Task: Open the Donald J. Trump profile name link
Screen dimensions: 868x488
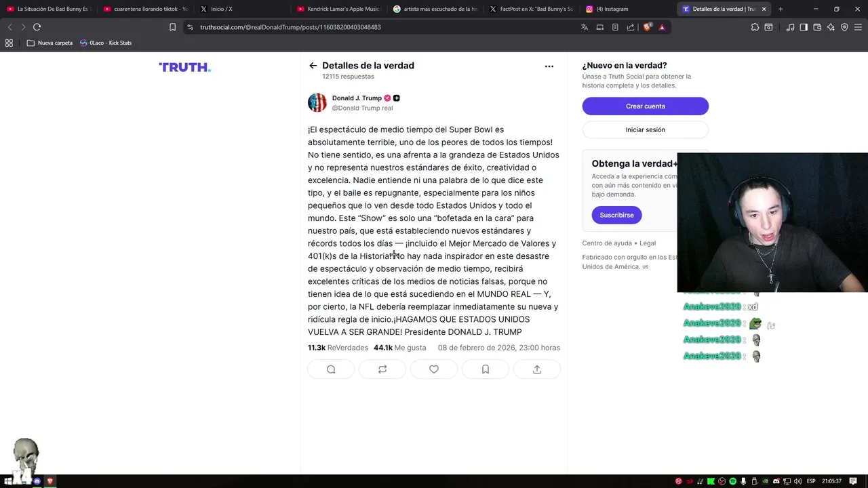Action: (357, 98)
